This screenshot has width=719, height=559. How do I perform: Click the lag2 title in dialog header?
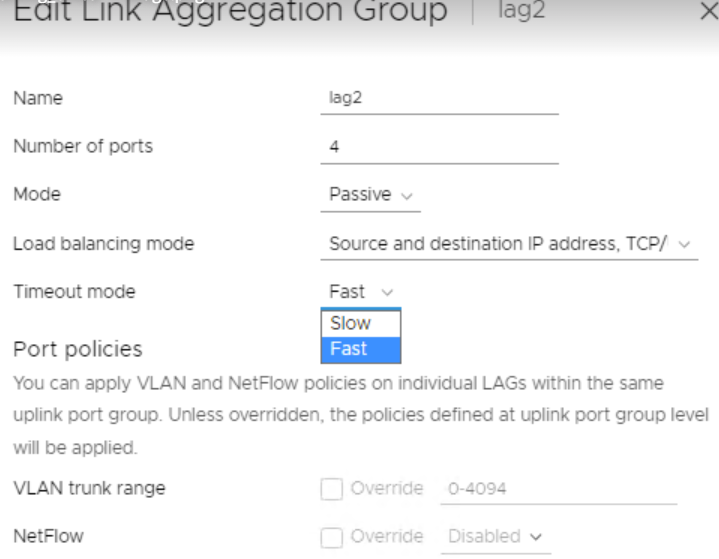point(521,10)
